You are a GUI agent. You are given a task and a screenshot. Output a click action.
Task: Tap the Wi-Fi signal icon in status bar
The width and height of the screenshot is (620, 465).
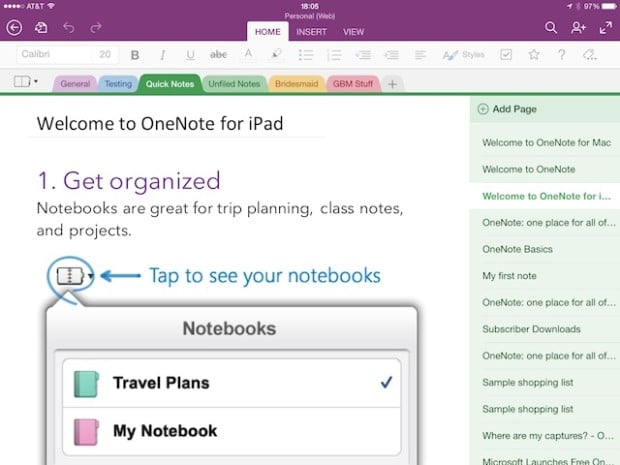[x=51, y=6]
